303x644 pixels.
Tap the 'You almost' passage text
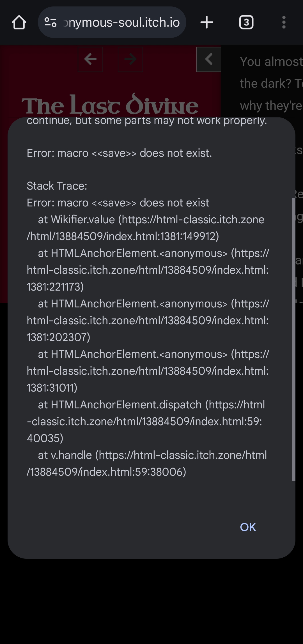[271, 62]
